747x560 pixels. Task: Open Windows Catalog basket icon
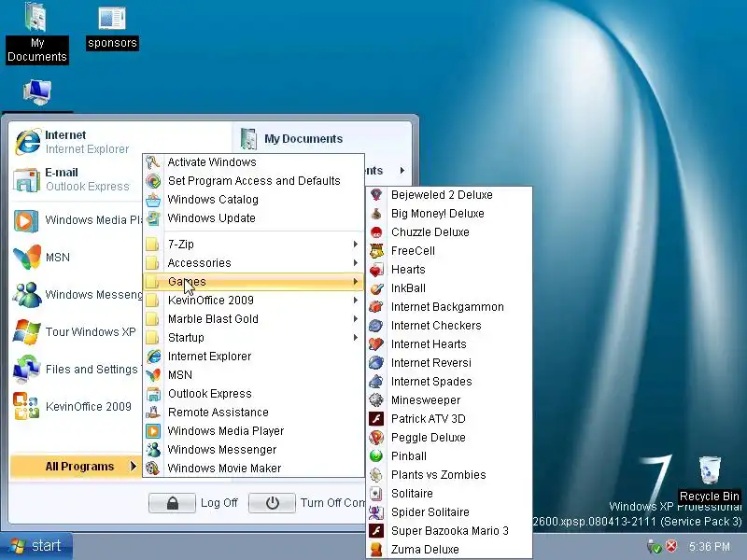click(x=153, y=200)
